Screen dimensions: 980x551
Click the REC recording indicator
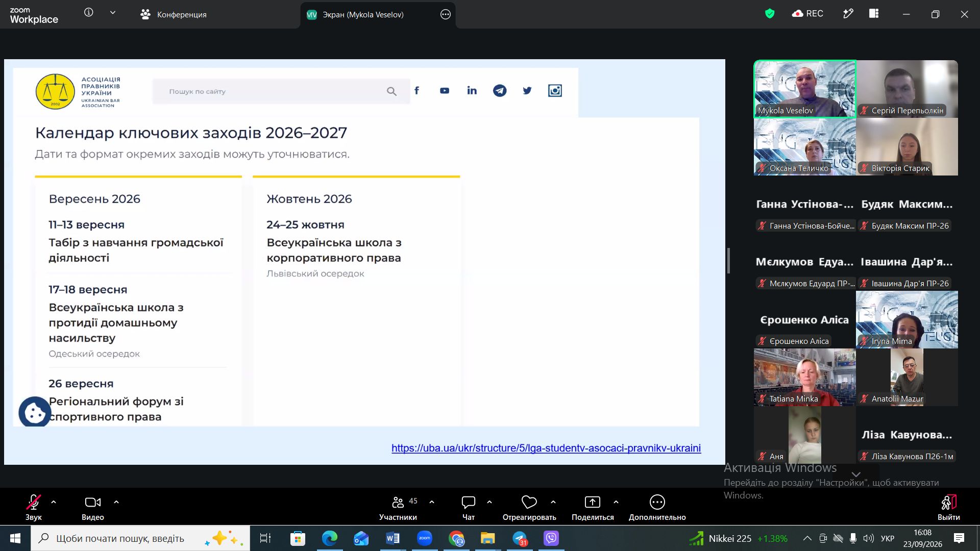807,14
